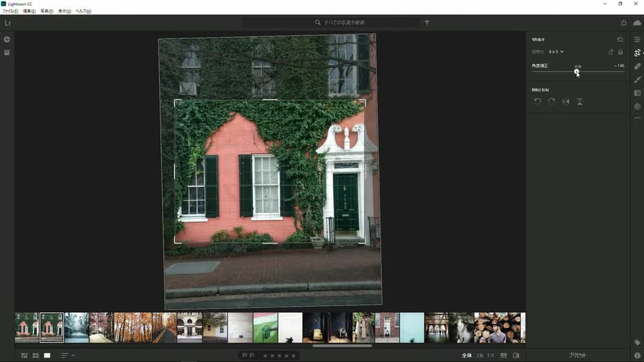644x362 pixels.
Task: Select the Healing Brush tool
Action: point(637,66)
